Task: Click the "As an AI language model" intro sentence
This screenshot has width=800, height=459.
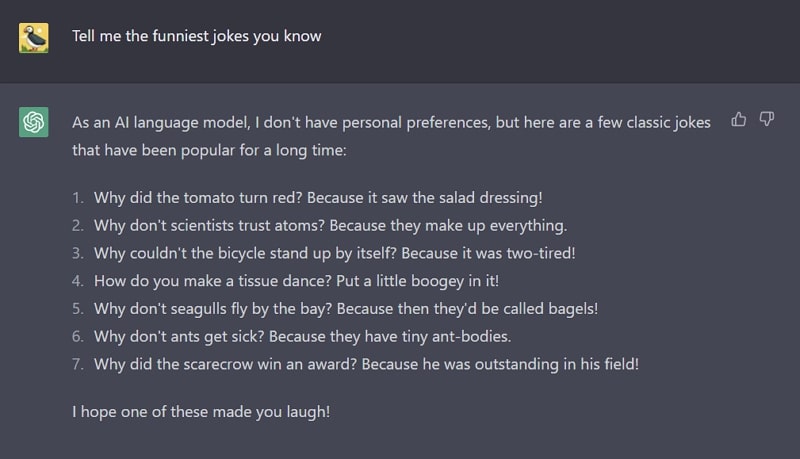Action: tap(391, 122)
